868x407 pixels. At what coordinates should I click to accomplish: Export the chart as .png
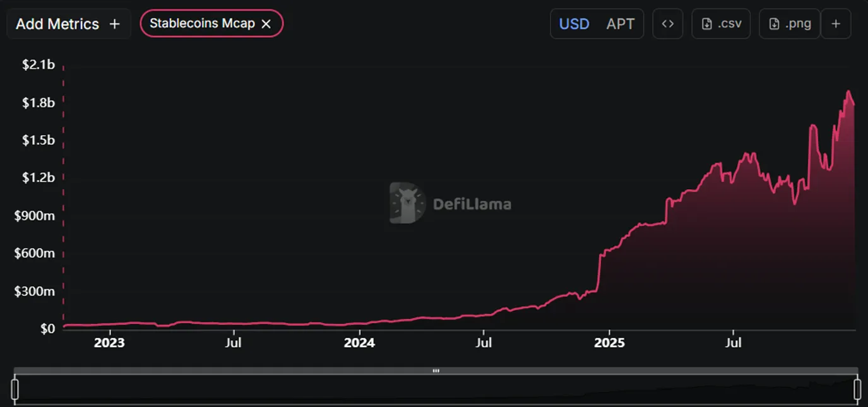click(x=789, y=24)
